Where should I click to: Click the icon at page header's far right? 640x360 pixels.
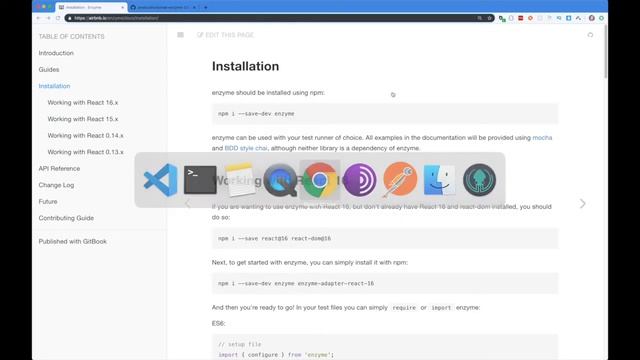tap(590, 35)
